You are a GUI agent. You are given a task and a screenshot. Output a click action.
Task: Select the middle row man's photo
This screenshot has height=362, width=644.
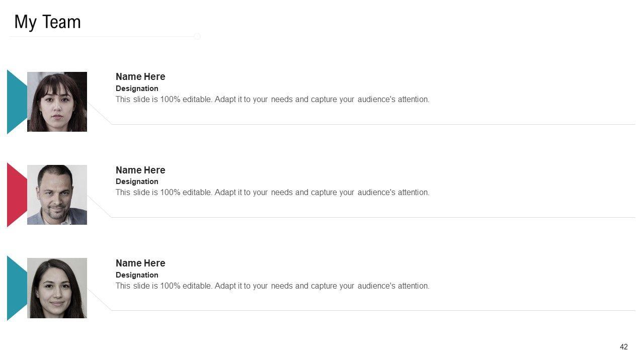pyautogui.click(x=57, y=195)
